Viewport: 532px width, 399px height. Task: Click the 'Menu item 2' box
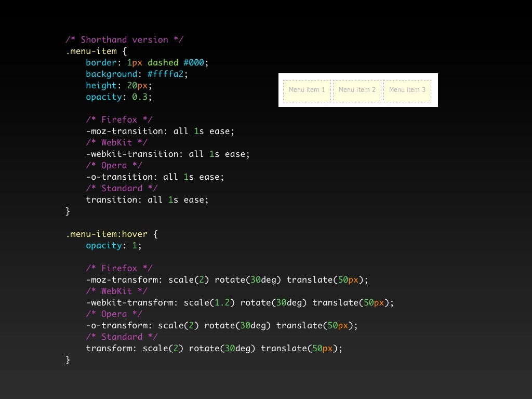click(x=357, y=91)
